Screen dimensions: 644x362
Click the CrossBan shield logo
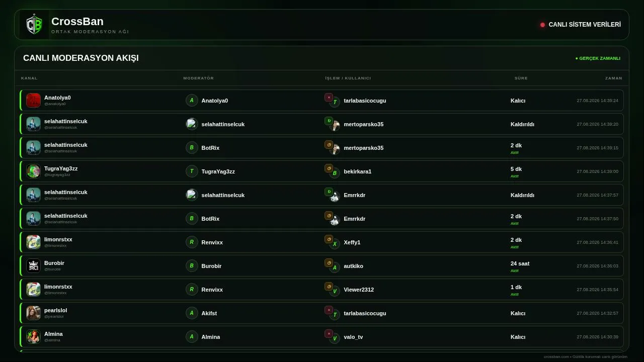coord(34,25)
